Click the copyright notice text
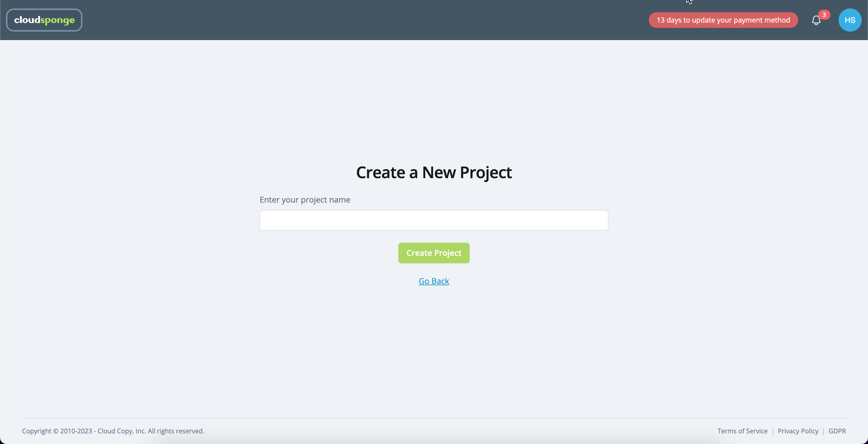Viewport: 868px width, 444px height. point(113,431)
